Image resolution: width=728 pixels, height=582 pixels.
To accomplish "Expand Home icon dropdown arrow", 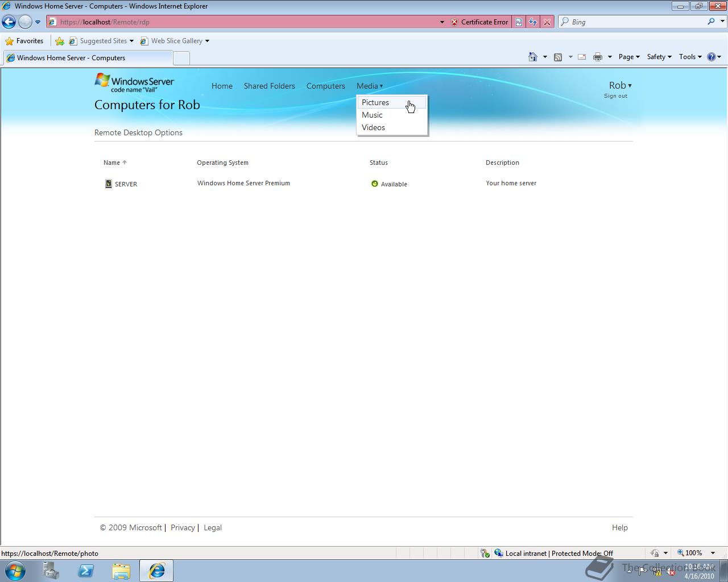I will (545, 57).
